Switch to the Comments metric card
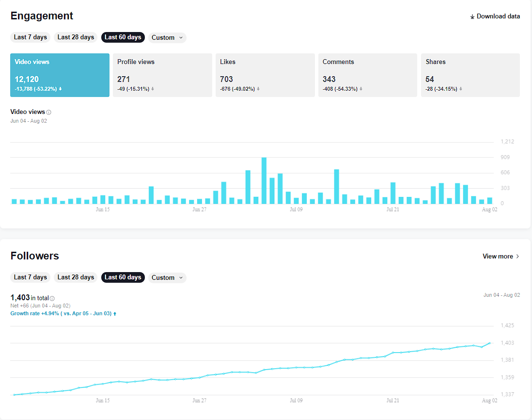532x420 pixels. pos(367,75)
